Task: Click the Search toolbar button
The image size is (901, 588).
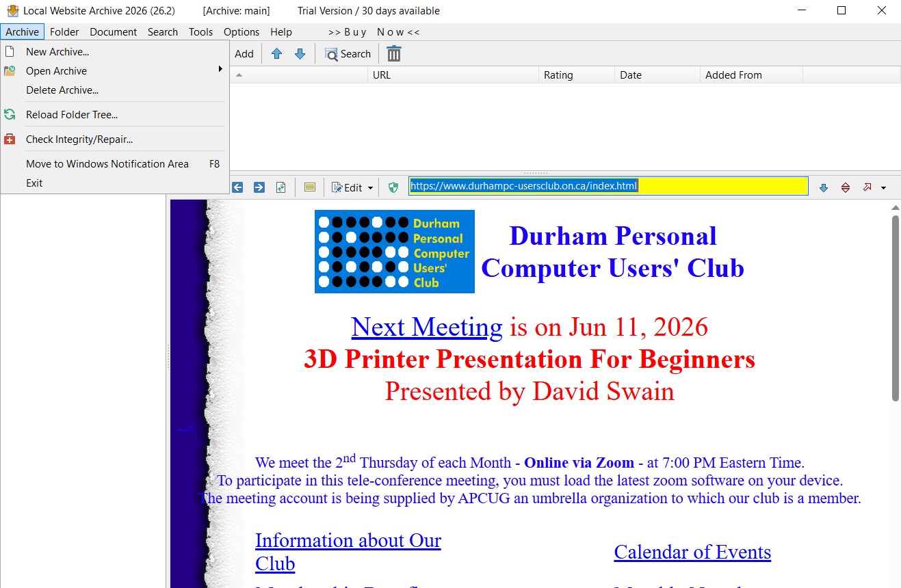Action: click(348, 54)
